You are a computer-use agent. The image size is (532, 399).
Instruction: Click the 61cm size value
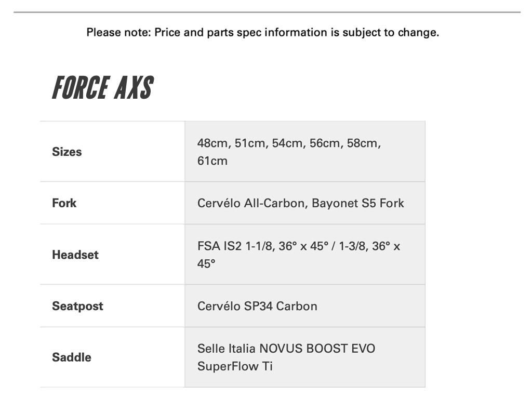pyautogui.click(x=212, y=161)
